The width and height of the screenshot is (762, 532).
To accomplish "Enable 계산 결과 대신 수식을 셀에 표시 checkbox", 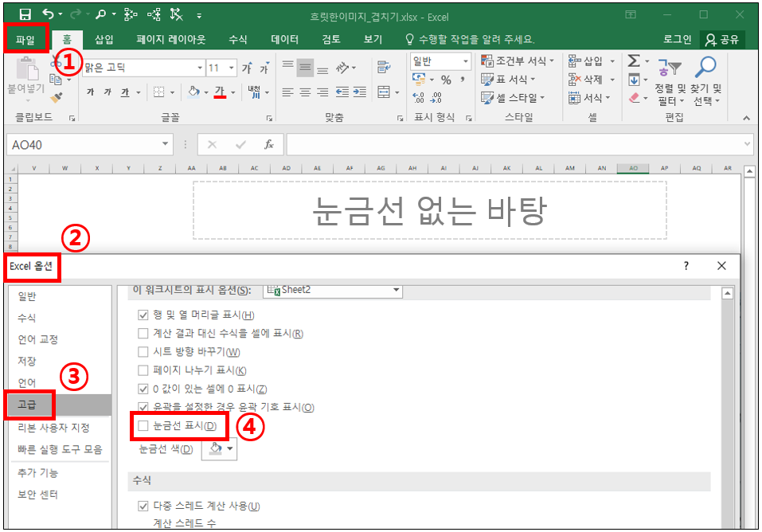I will pyautogui.click(x=143, y=334).
